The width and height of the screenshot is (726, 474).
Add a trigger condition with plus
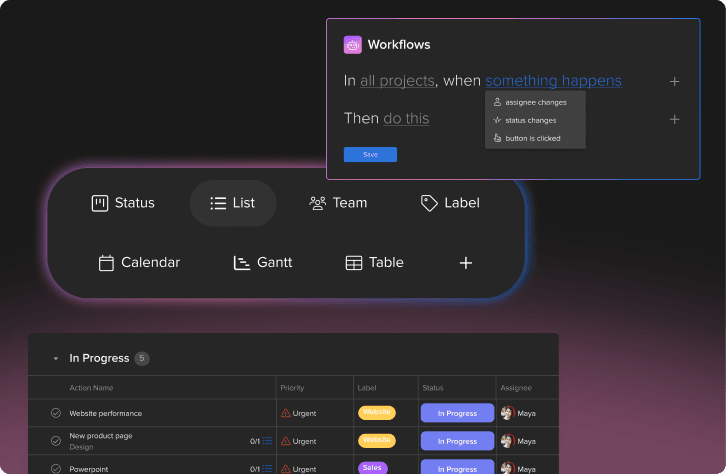[675, 82]
